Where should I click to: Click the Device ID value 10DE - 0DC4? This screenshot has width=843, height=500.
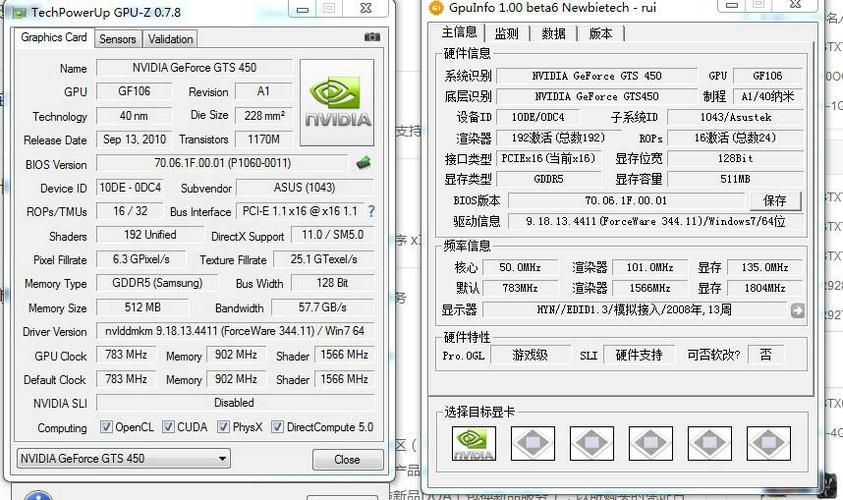(x=130, y=188)
